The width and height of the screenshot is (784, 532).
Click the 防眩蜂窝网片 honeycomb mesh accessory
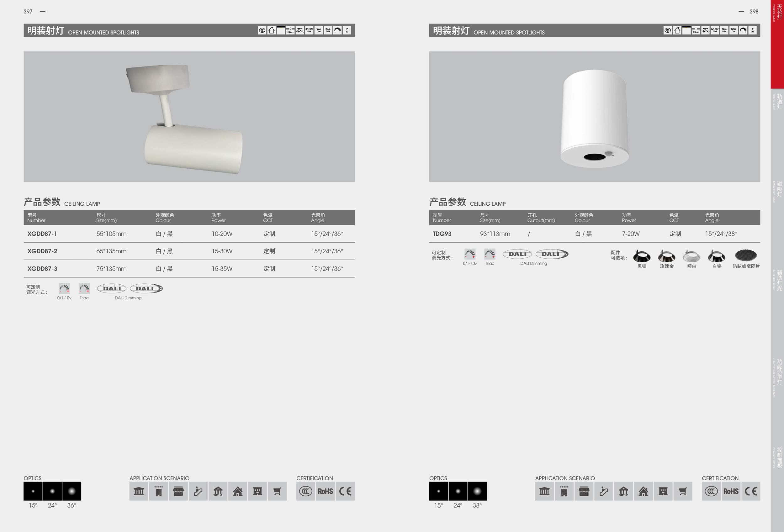pyautogui.click(x=745, y=255)
